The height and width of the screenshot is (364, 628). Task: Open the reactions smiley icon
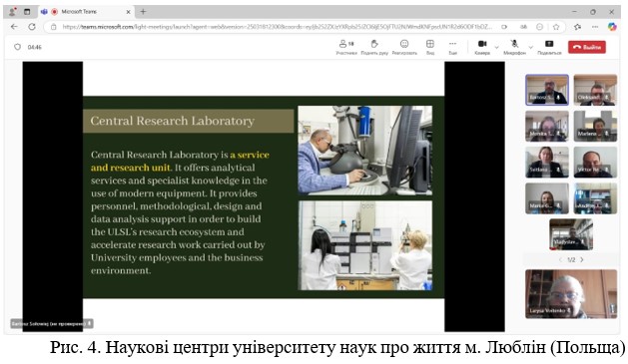(x=404, y=44)
